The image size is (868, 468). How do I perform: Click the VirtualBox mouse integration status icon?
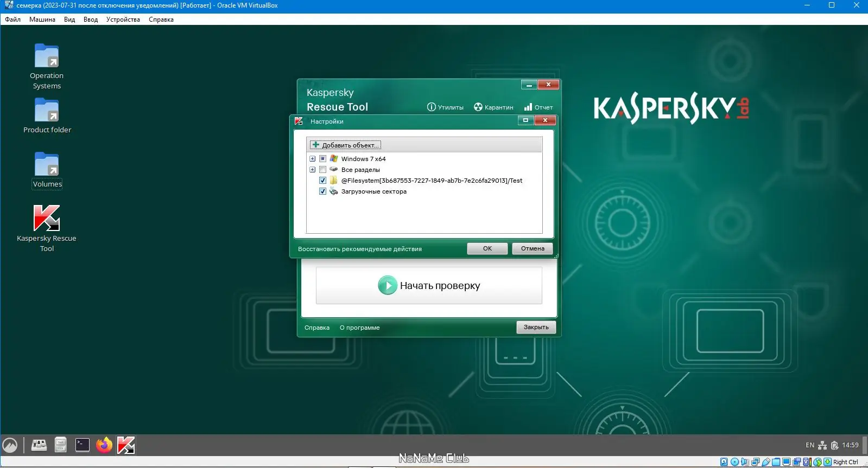coord(817,462)
